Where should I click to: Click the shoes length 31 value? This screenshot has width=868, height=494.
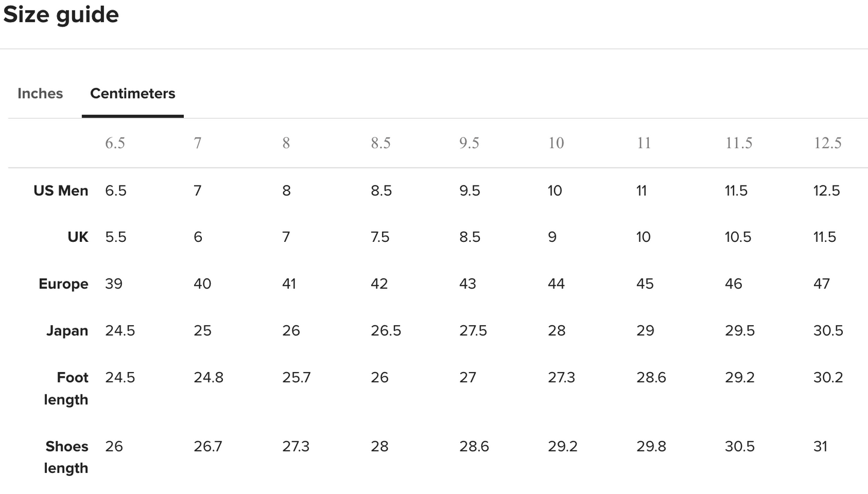pos(820,447)
